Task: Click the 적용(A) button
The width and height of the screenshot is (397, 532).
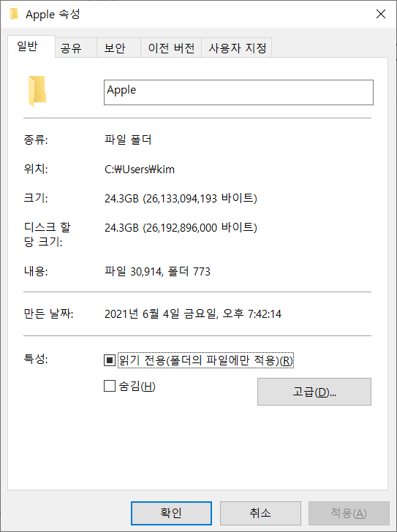Action: [x=349, y=513]
